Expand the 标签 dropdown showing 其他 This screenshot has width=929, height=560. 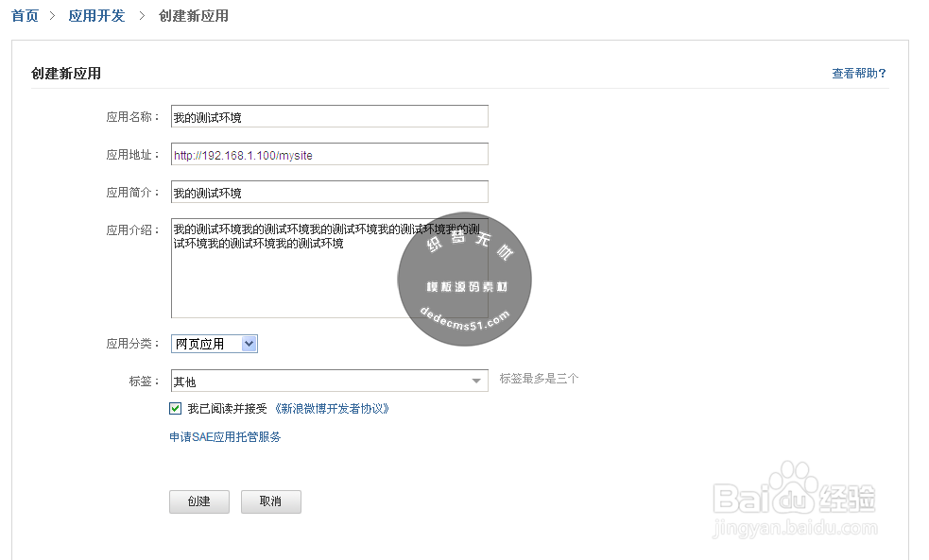(329, 380)
